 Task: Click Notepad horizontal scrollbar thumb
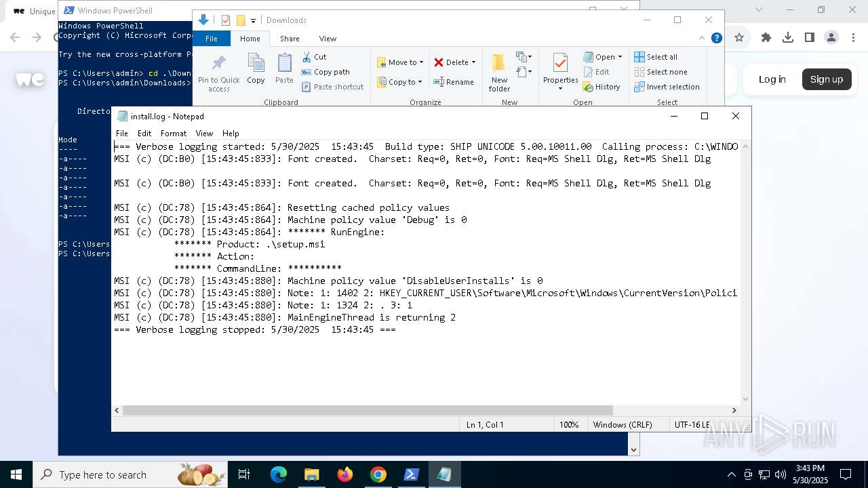coord(368,410)
